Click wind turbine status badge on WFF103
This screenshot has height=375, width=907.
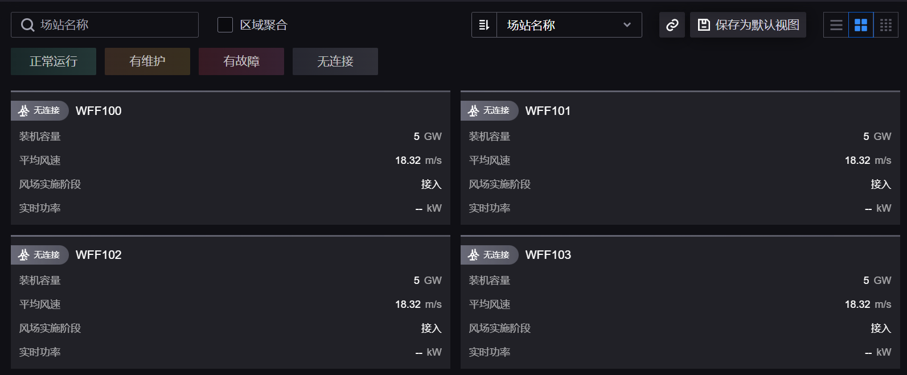[489, 255]
